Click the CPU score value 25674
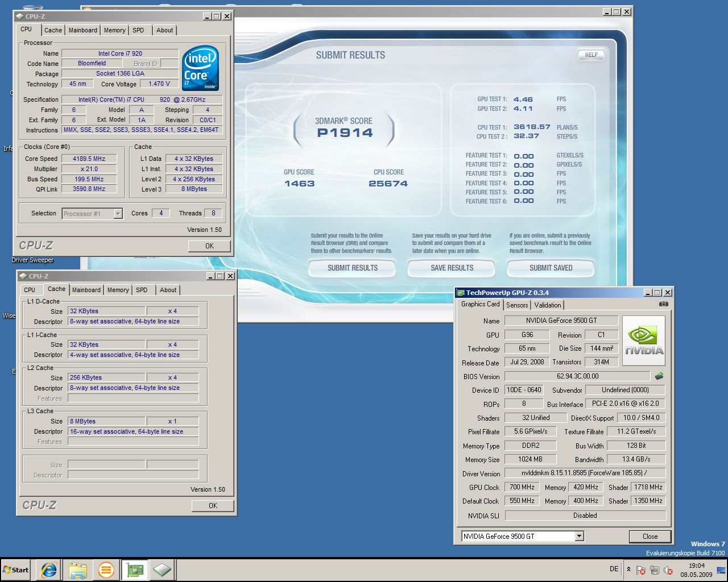 [388, 184]
